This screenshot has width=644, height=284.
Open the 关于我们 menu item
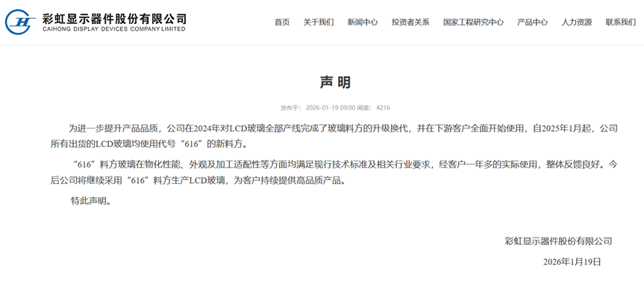click(319, 22)
